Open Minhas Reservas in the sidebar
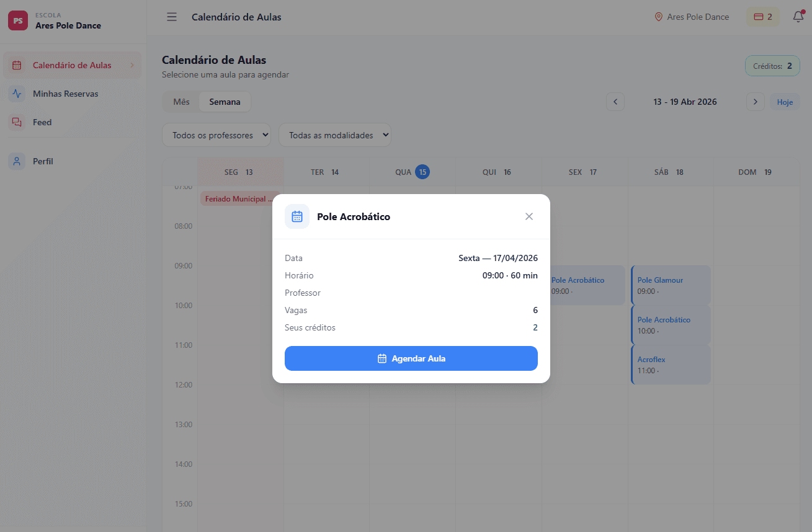Viewport: 812px width, 532px height. coord(73,94)
